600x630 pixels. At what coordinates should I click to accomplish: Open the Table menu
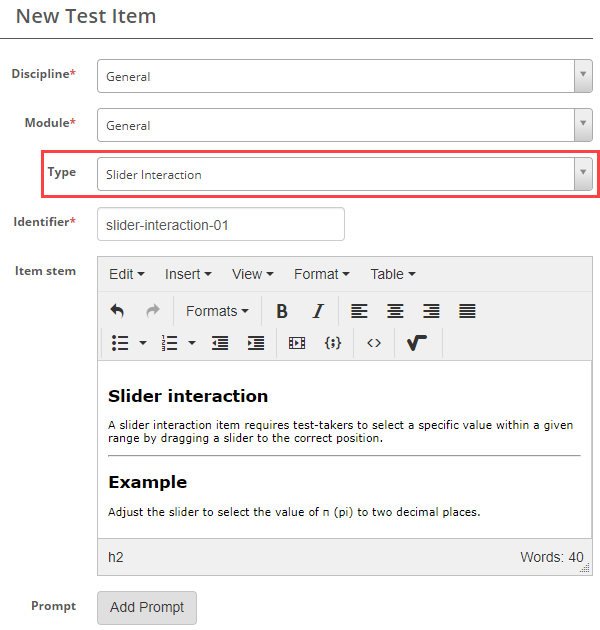click(392, 274)
